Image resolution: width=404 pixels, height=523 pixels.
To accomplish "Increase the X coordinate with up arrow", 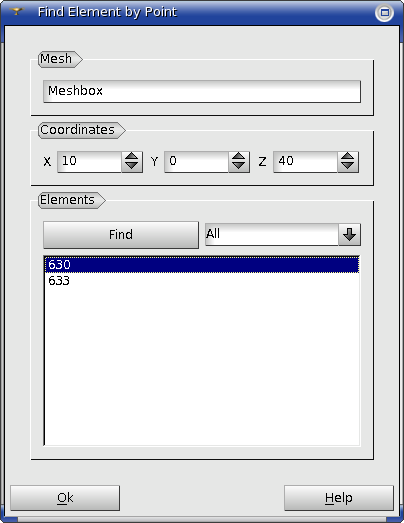I will pyautogui.click(x=132, y=157).
